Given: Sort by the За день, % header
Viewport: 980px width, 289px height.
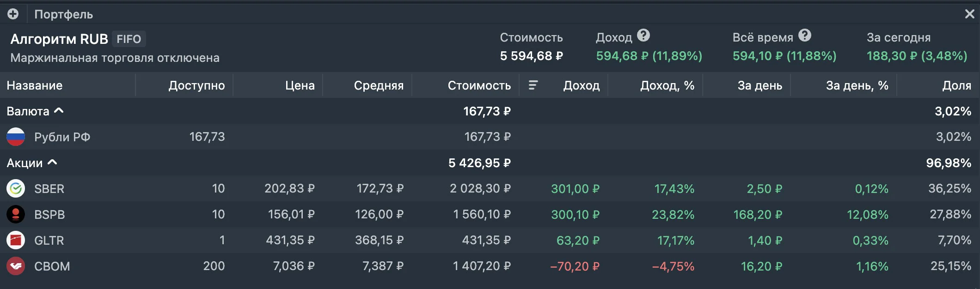Looking at the screenshot, I should (x=857, y=85).
